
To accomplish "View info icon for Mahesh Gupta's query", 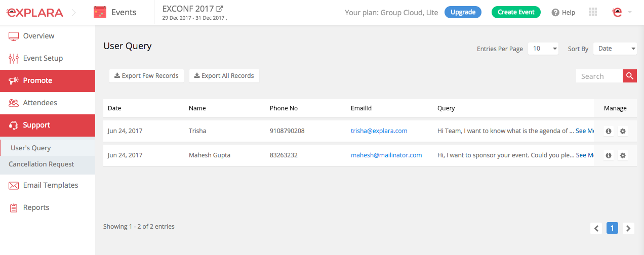I will coord(609,155).
